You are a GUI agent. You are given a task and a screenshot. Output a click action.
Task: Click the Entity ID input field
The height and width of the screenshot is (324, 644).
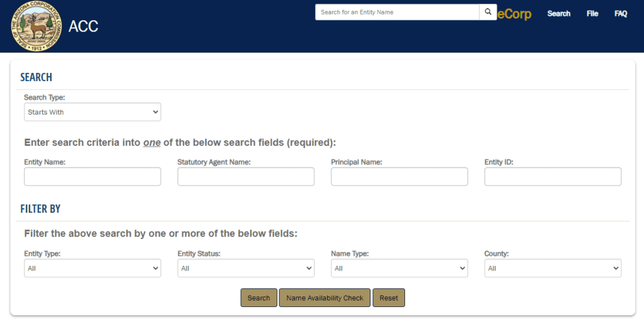(553, 177)
